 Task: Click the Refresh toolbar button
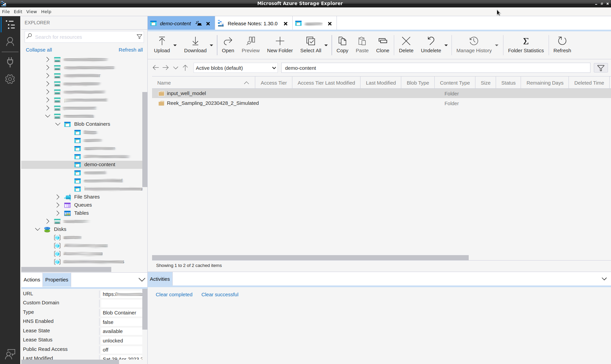562,45
